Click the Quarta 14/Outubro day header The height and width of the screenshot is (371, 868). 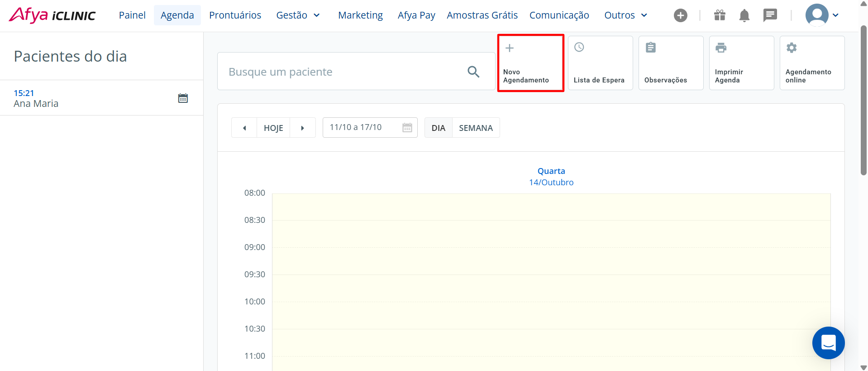[x=551, y=177]
